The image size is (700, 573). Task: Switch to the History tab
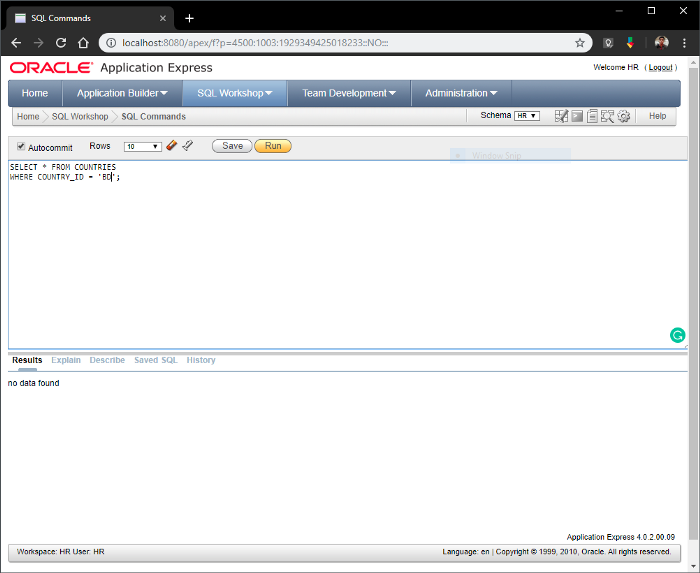coord(201,360)
